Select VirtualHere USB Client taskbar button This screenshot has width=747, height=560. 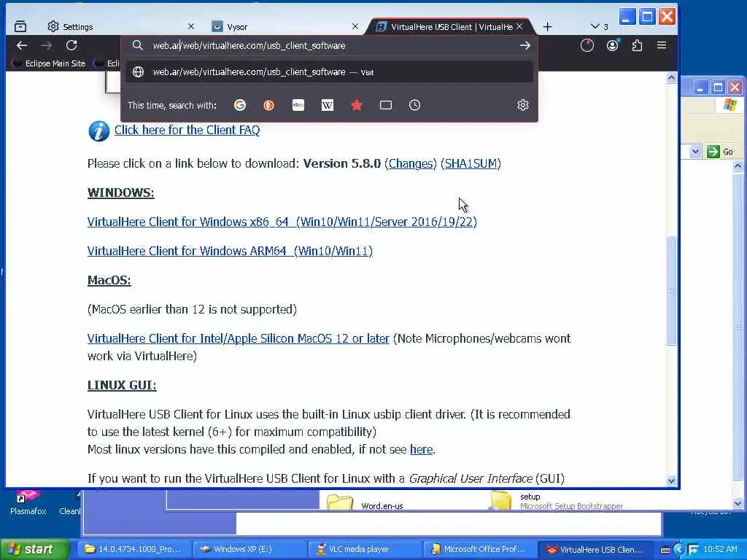[x=595, y=550]
